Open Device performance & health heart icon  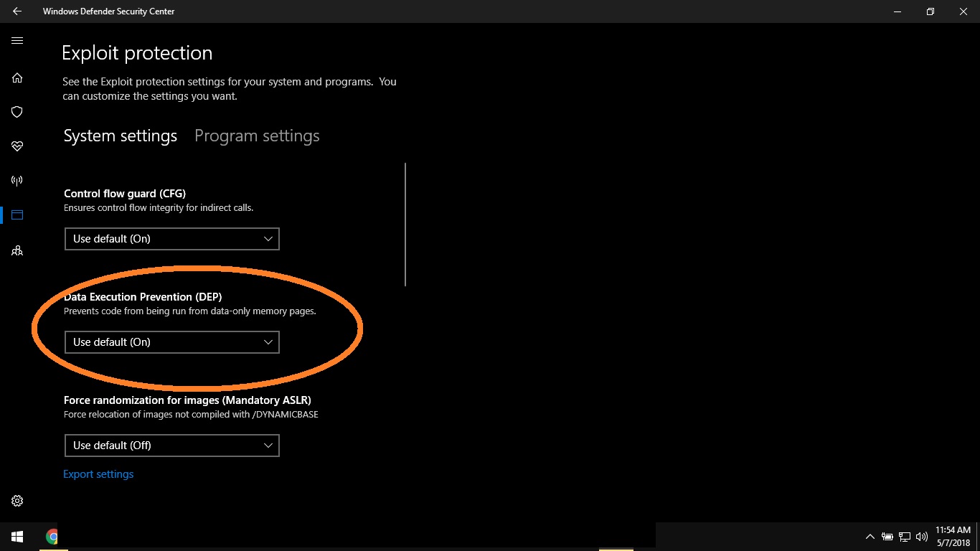(x=17, y=146)
